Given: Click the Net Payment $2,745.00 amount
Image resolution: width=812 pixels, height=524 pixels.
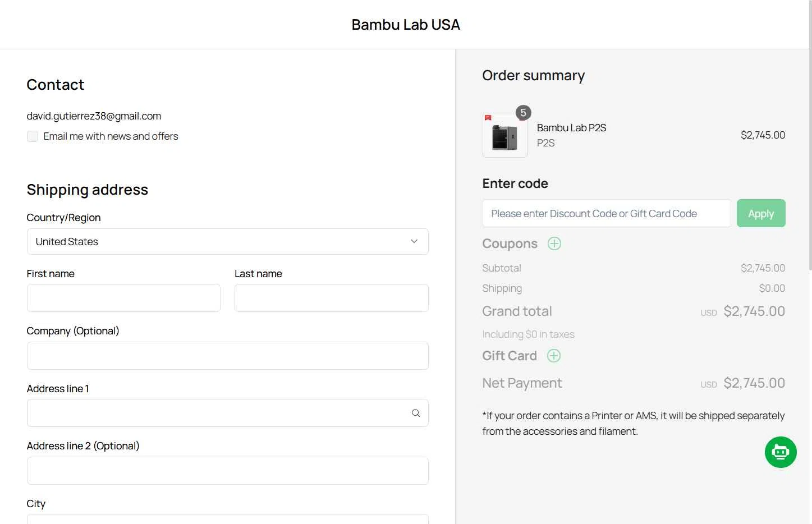Looking at the screenshot, I should pos(754,383).
